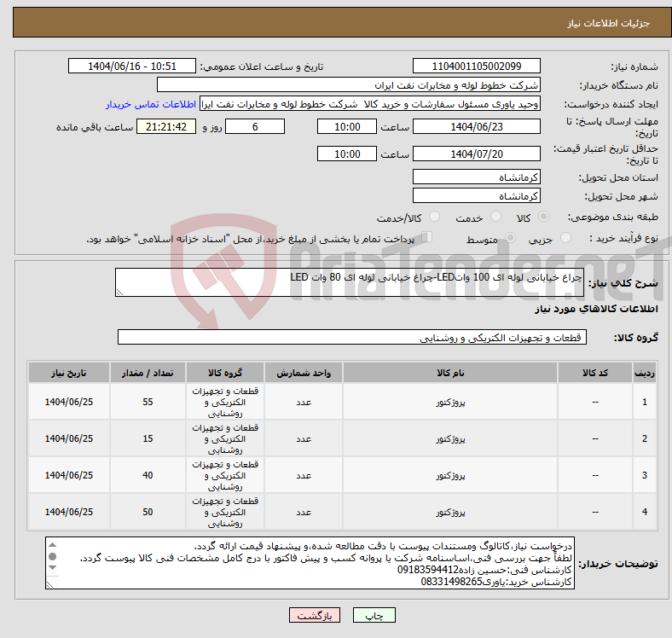Click the واحد شمارش column header

(304, 373)
